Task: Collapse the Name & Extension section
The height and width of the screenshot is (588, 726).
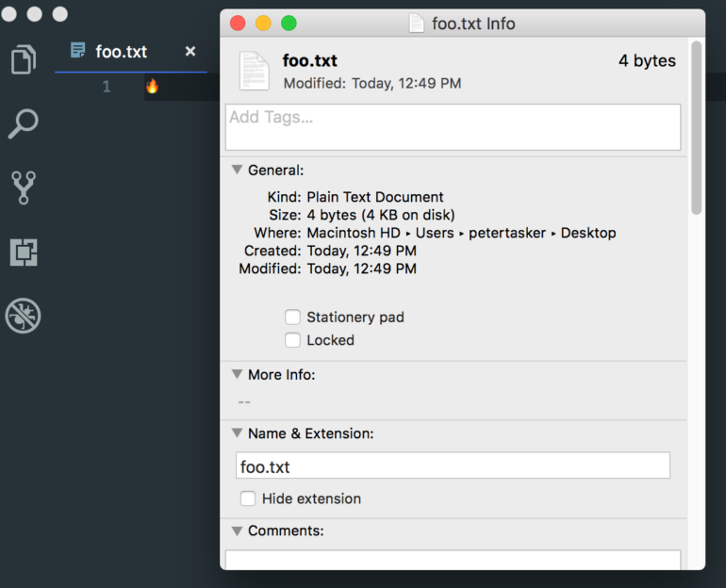Action: (237, 433)
